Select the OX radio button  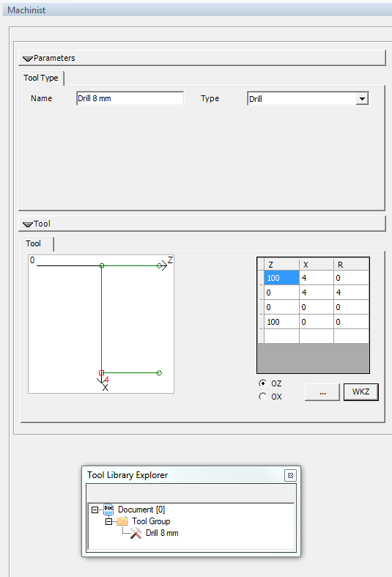(262, 397)
